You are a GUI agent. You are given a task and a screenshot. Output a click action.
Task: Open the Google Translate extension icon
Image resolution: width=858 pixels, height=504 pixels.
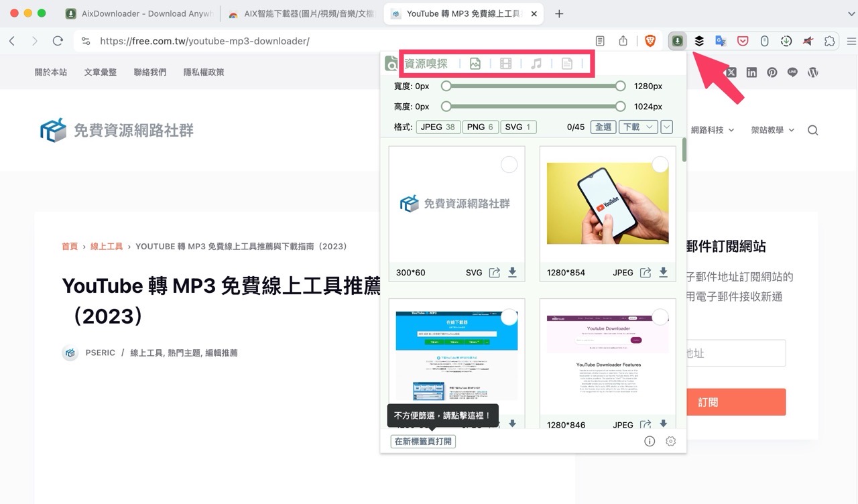coord(721,41)
